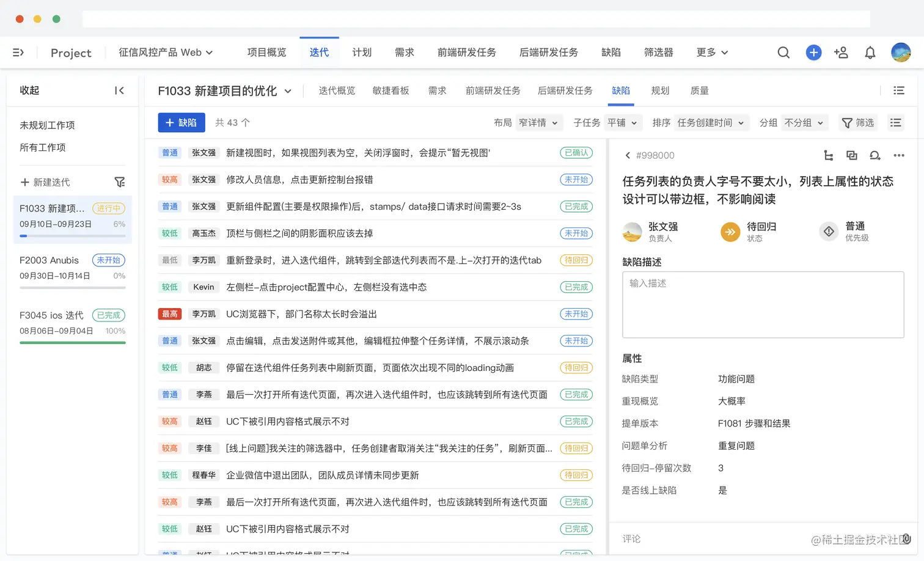Go to 需求 in the top navigation
This screenshot has width=924, height=561.
(404, 53)
